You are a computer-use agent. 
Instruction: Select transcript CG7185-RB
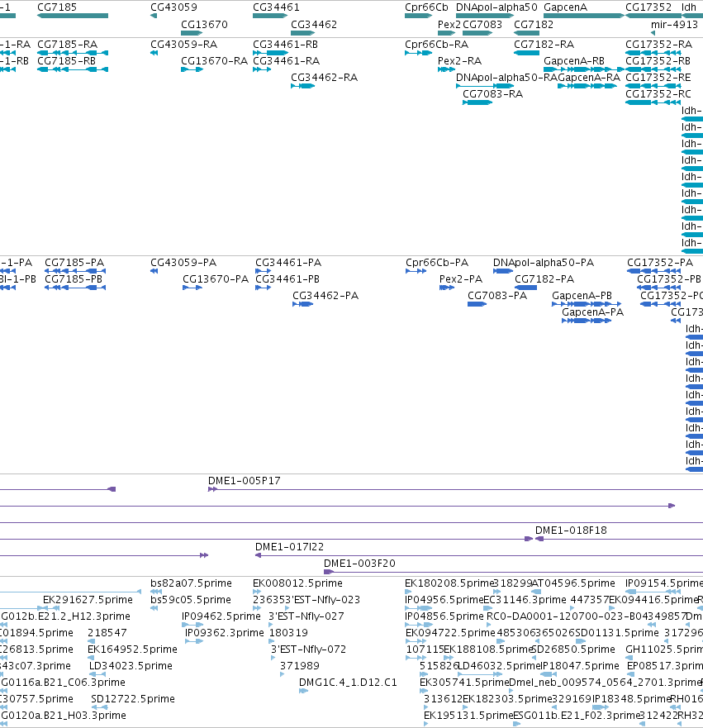[66, 61]
